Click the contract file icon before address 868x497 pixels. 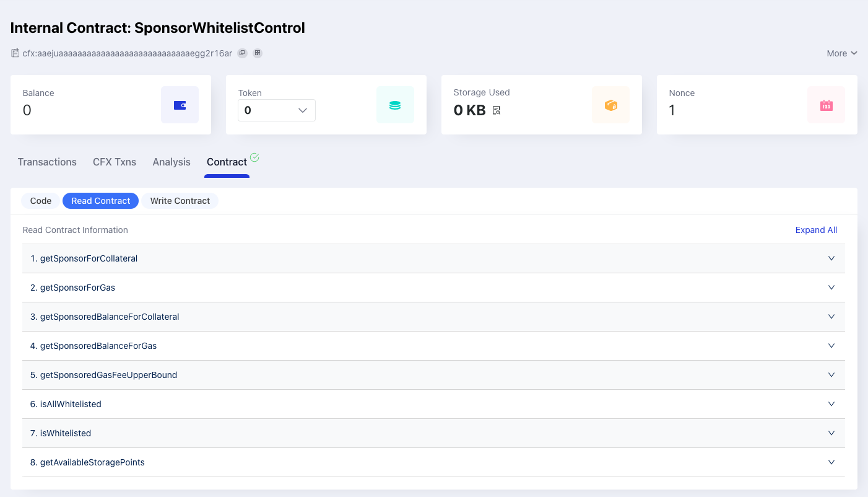(15, 53)
